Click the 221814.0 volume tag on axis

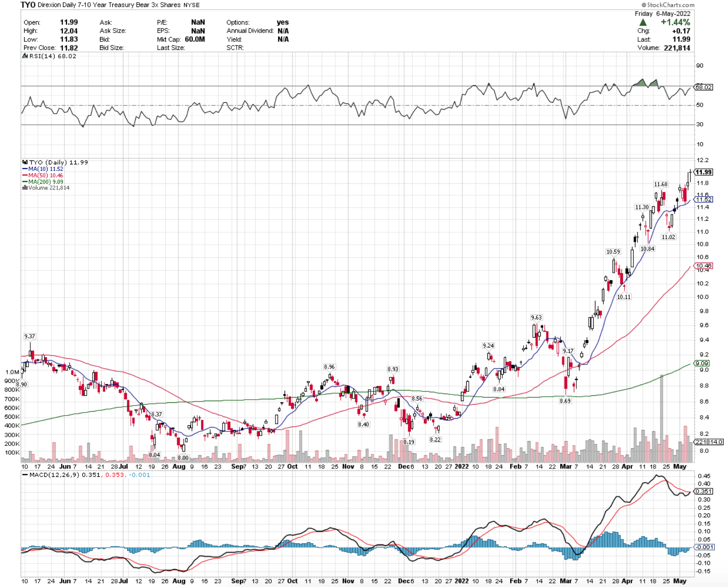[709, 442]
